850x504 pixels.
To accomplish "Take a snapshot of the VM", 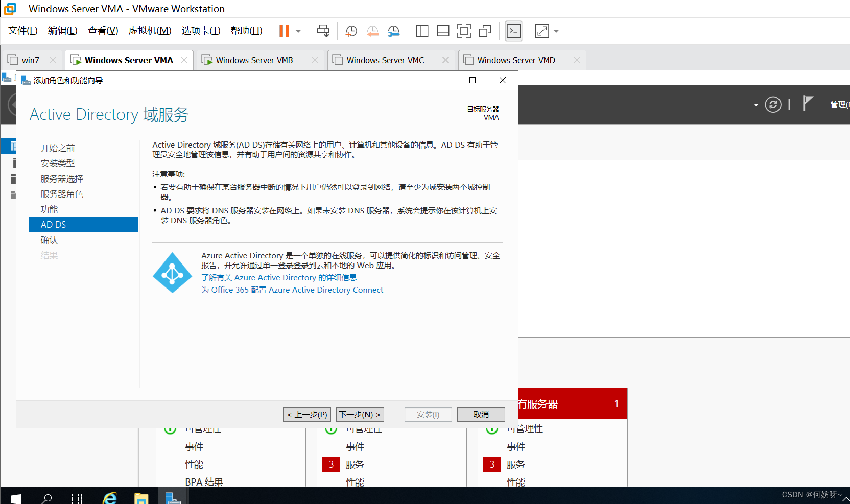I will tap(351, 31).
